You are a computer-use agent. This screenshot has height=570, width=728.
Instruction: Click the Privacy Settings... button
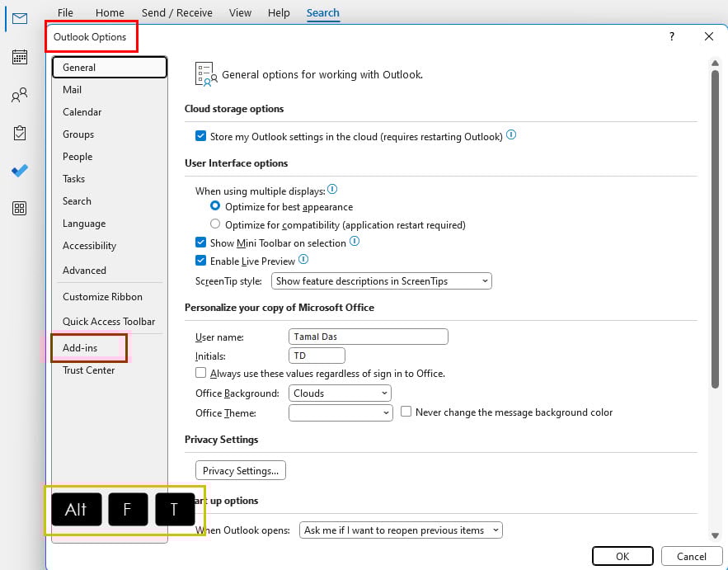point(241,470)
